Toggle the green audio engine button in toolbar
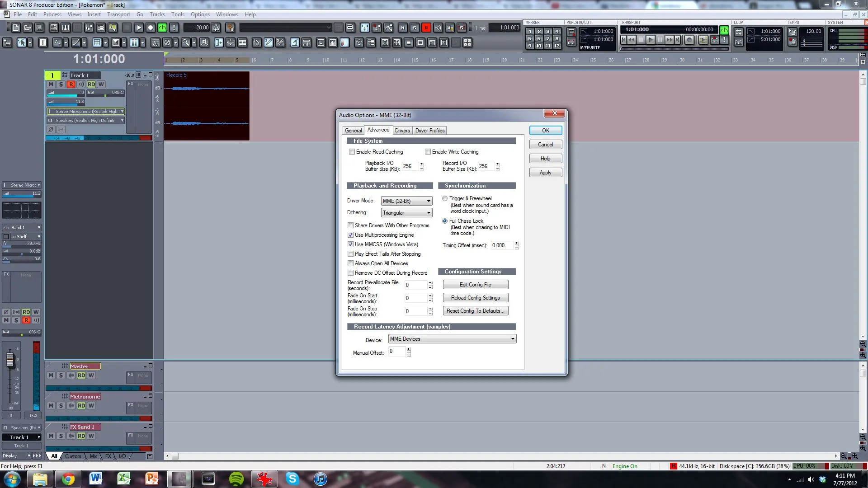Image resolution: width=868 pixels, height=488 pixels. [x=162, y=28]
